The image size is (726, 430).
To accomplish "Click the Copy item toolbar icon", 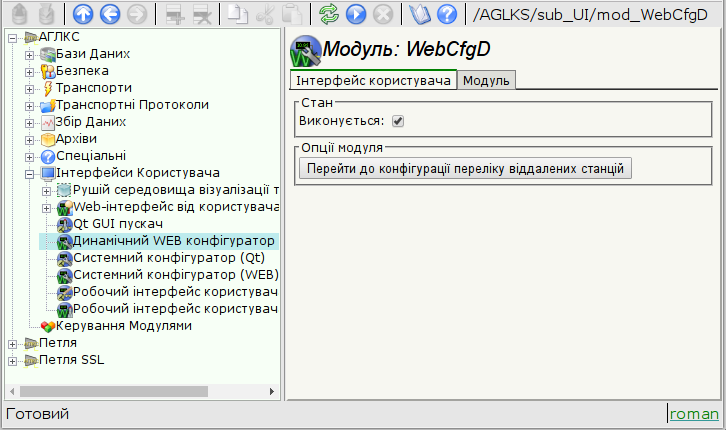I will tap(238, 15).
